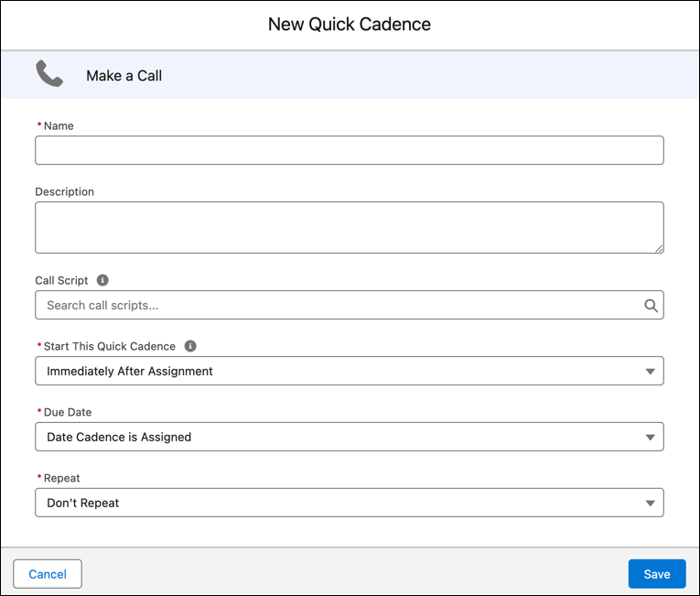Click the 'Due Date' label text

(x=68, y=412)
